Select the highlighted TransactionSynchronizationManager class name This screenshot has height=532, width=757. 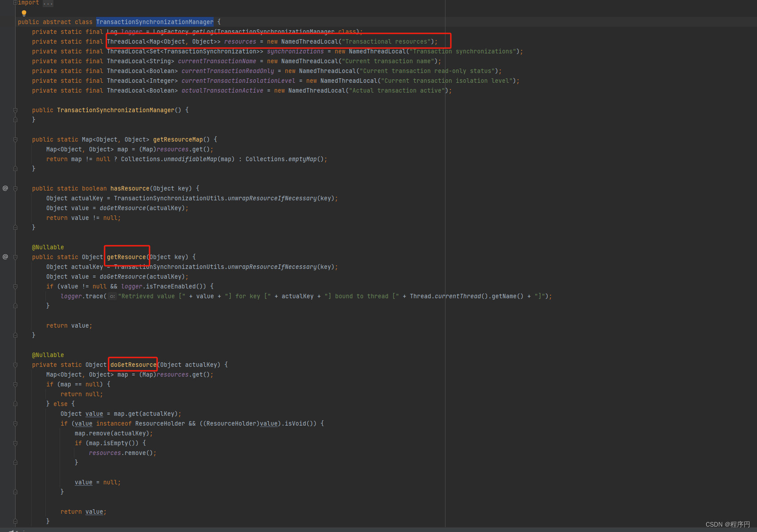pos(154,21)
